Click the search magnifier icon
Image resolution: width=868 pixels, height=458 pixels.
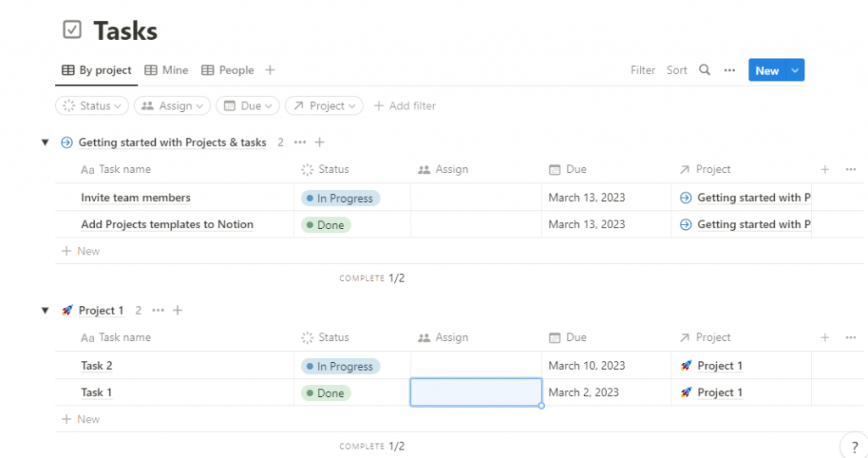pyautogui.click(x=704, y=70)
